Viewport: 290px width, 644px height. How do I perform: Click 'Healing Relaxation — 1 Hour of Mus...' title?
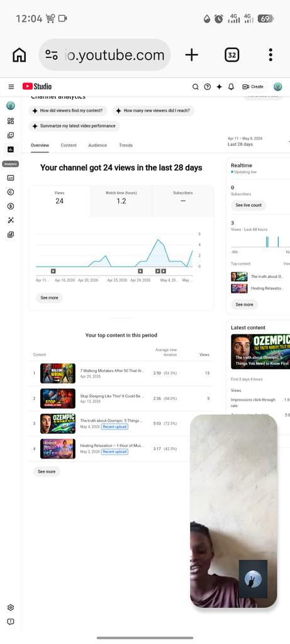[x=112, y=446]
